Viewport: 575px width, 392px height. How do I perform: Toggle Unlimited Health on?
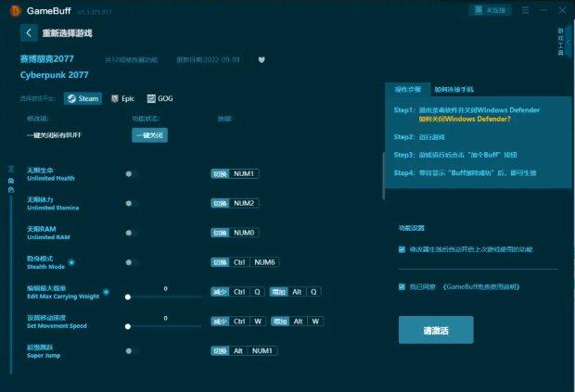(x=129, y=173)
